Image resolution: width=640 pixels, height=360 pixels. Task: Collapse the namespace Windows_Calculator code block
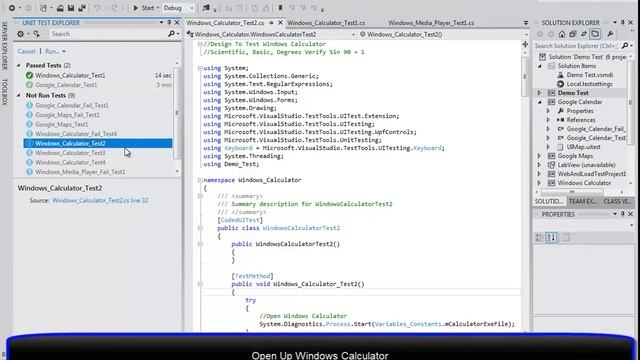[200, 180]
